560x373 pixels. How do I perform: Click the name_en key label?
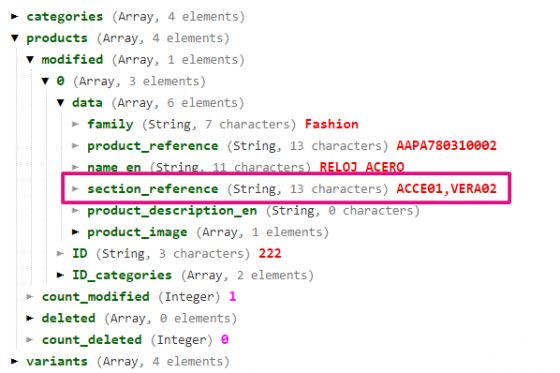coord(114,167)
